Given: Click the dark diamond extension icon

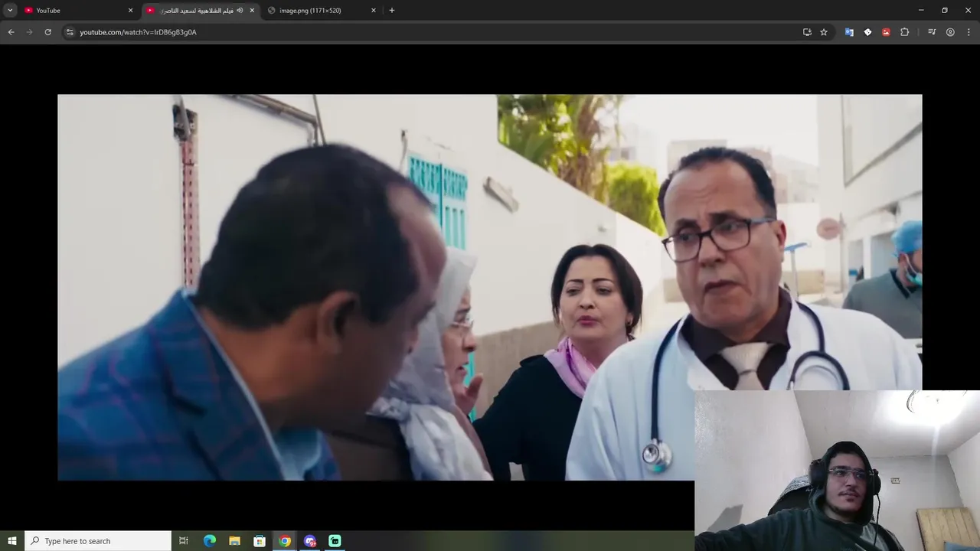Looking at the screenshot, I should [867, 32].
